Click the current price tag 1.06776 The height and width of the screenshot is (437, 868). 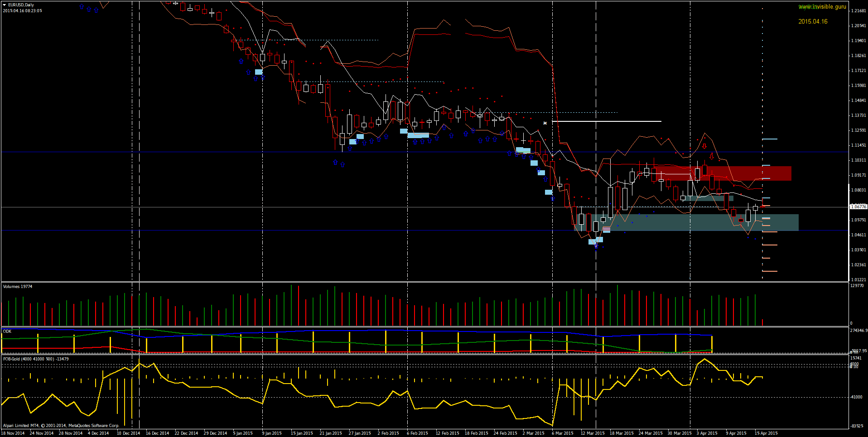(x=858, y=207)
